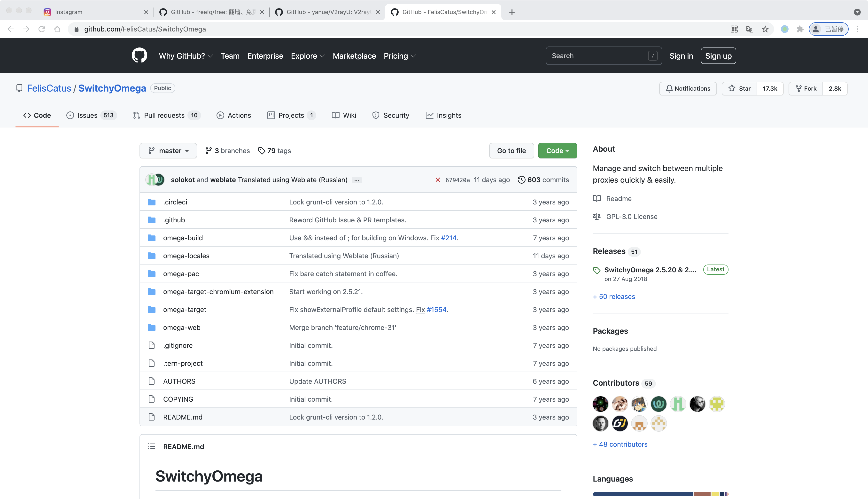
Task: Expand the Explore menu
Action: click(308, 56)
